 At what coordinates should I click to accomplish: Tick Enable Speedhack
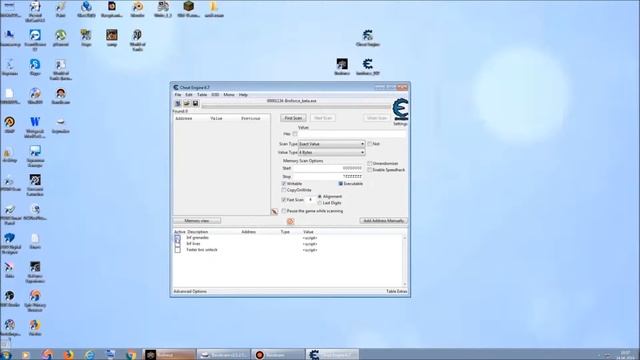(x=370, y=170)
